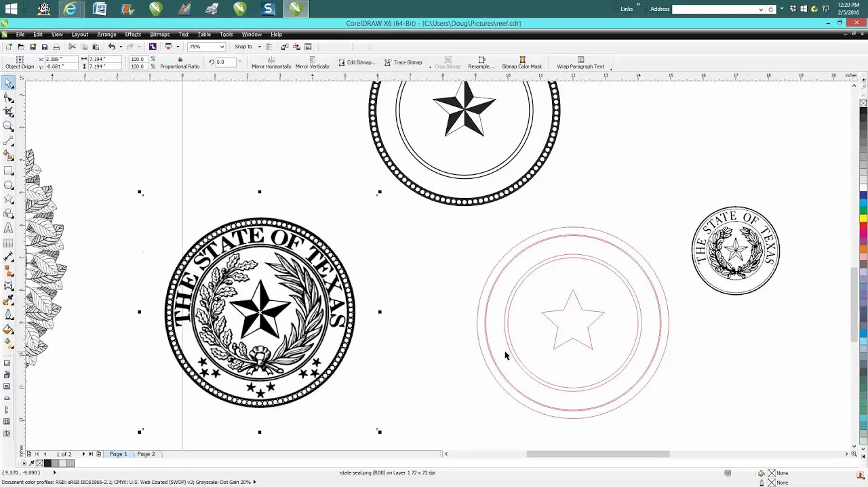
Task: Open the Bitmaps menu
Action: (x=159, y=35)
